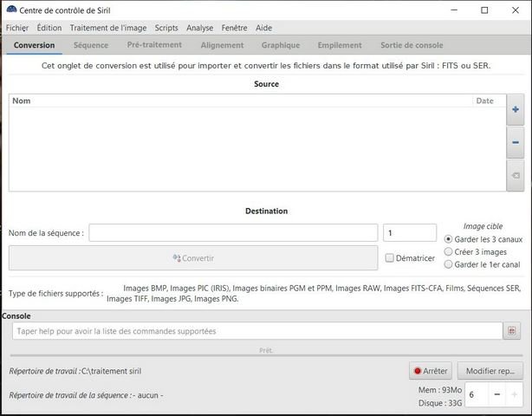Click the console command helper icon
Screen dimensions: 532x416
click(512, 331)
